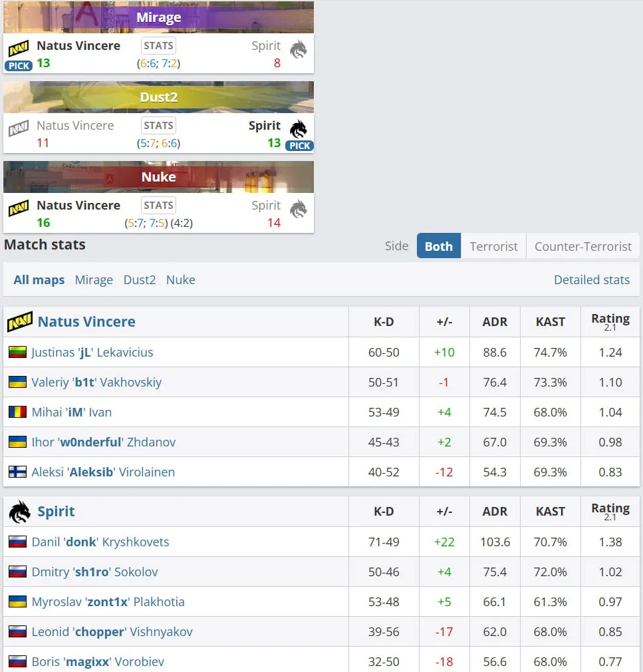Click b1t's 50-51 K-D value
The height and width of the screenshot is (672, 643).
[x=384, y=383]
